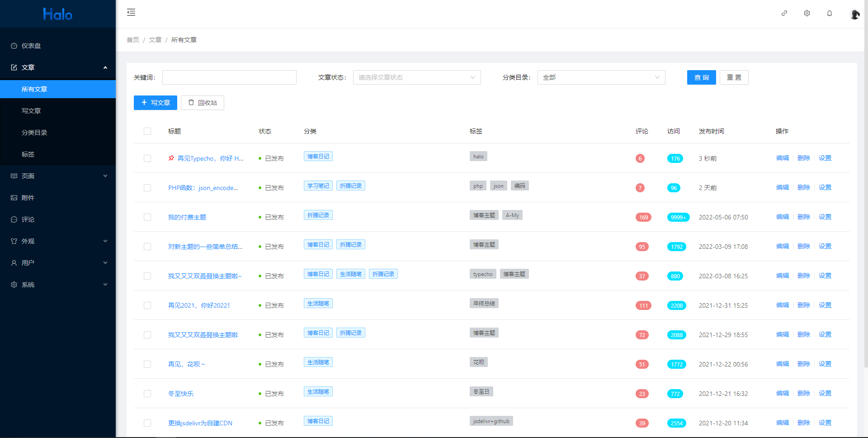This screenshot has height=438, width=868.
Task: Select the checkbox for 我的付费主题 row
Action: (x=147, y=217)
